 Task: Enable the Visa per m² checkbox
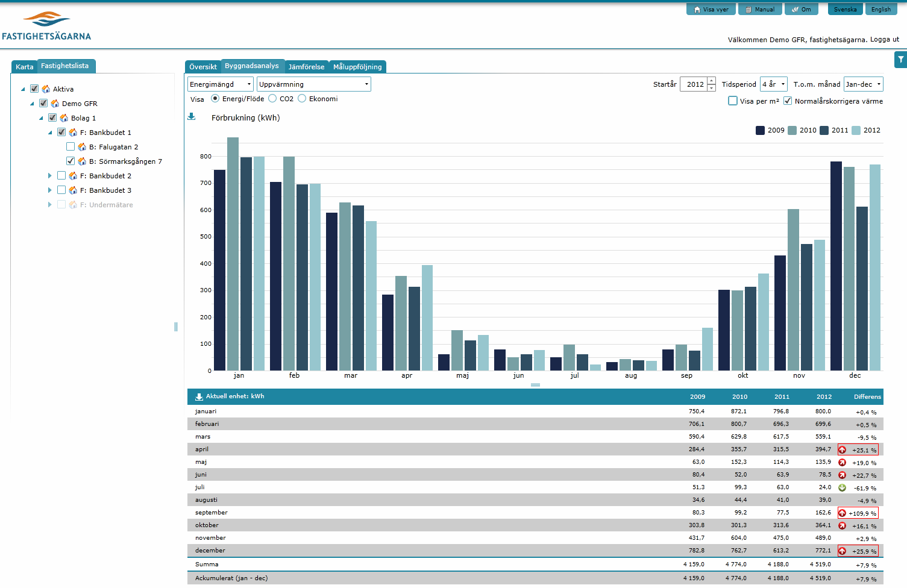tap(733, 101)
